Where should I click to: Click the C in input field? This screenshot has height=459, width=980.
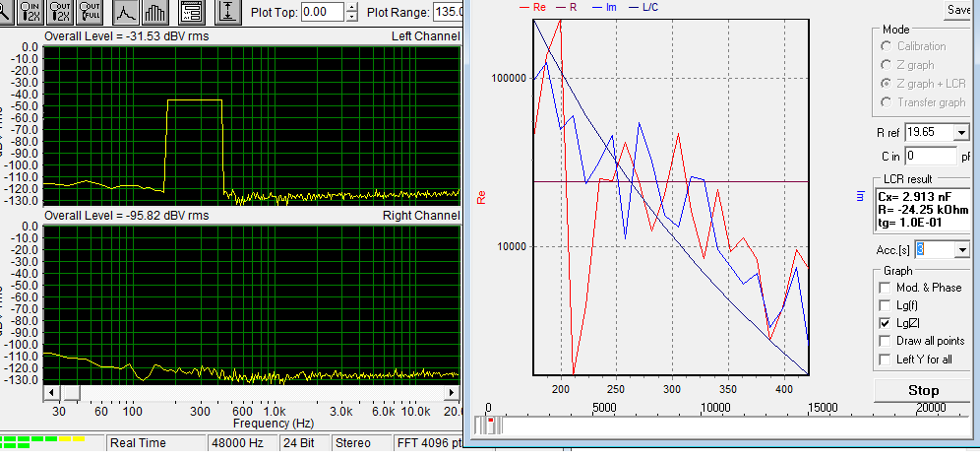(x=931, y=156)
